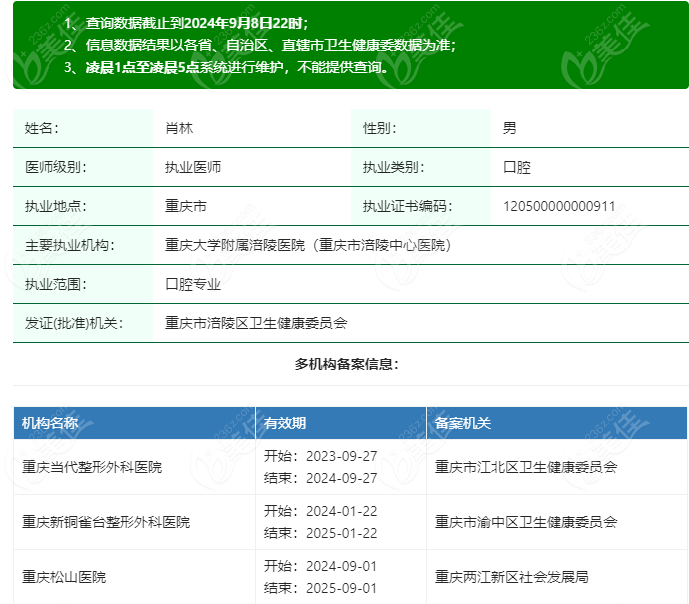This screenshot has width=689, height=604.
Task: Click the 执业证书编码 field label
Action: pos(407,207)
